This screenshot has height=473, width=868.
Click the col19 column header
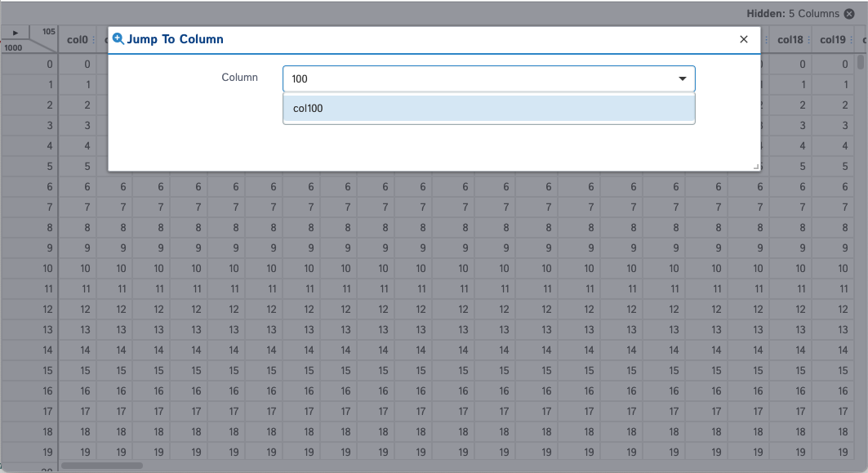click(x=833, y=40)
